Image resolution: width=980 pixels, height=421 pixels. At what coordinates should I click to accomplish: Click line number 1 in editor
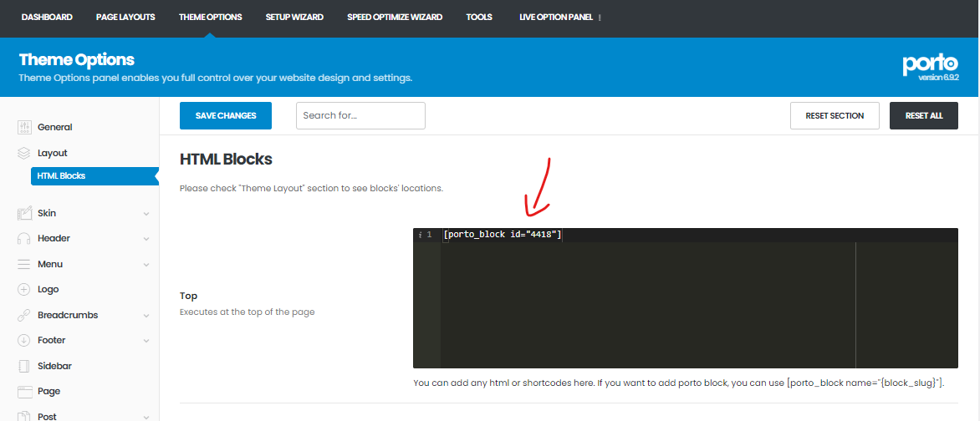tap(429, 235)
